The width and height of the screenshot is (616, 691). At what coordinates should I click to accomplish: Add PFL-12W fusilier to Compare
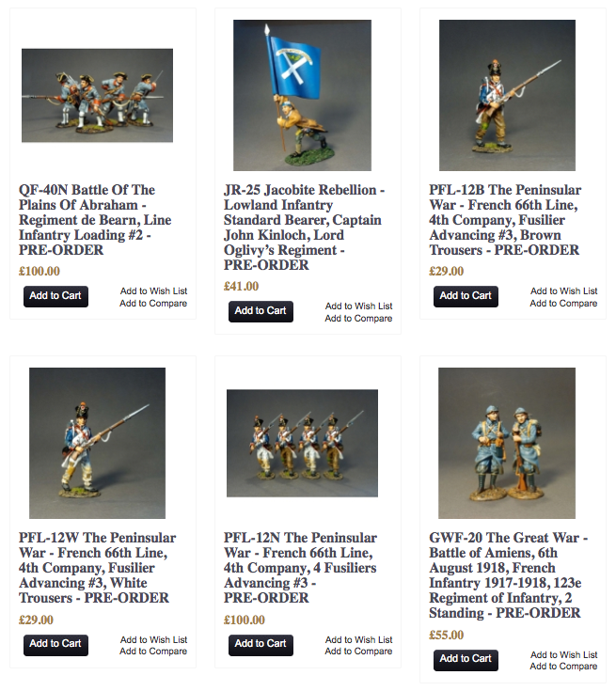coord(153,651)
